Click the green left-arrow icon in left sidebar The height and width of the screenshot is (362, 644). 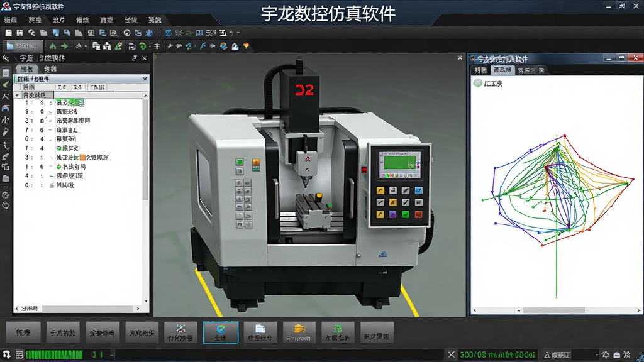coord(6,85)
